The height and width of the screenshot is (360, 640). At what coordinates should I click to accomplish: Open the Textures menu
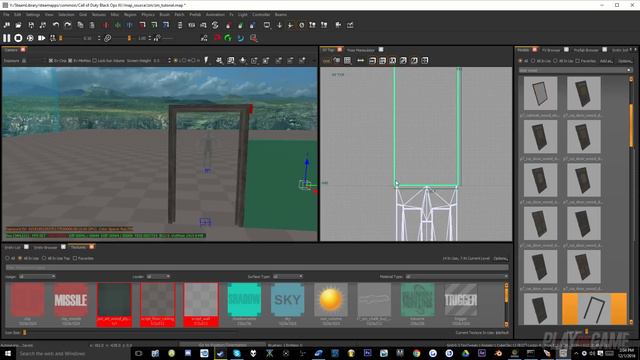coord(98,14)
